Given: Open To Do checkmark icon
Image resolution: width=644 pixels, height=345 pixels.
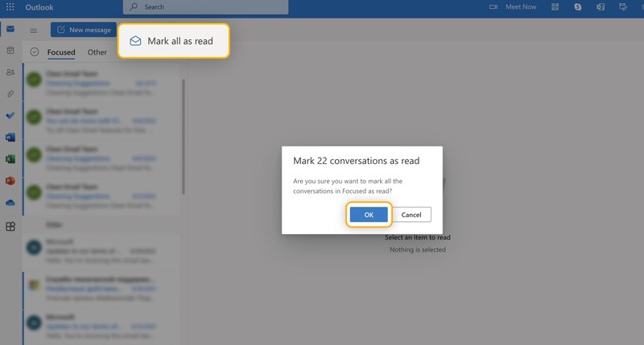Looking at the screenshot, I should coord(10,116).
